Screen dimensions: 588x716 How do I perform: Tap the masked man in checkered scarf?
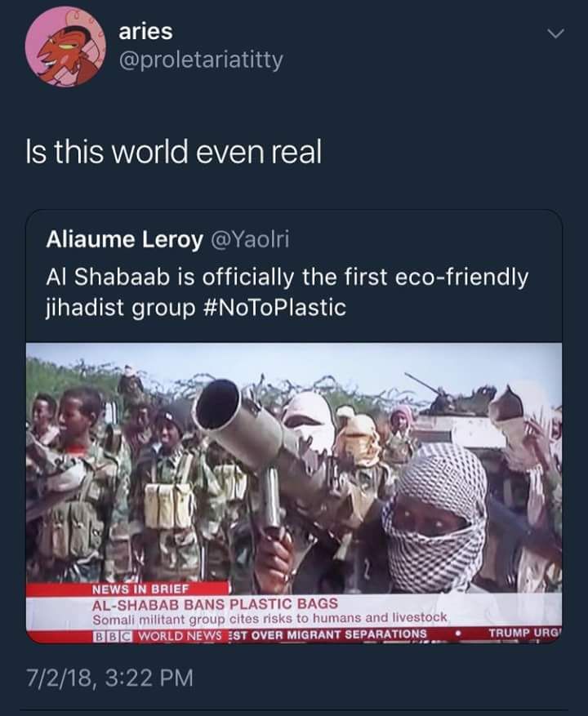[x=434, y=518]
